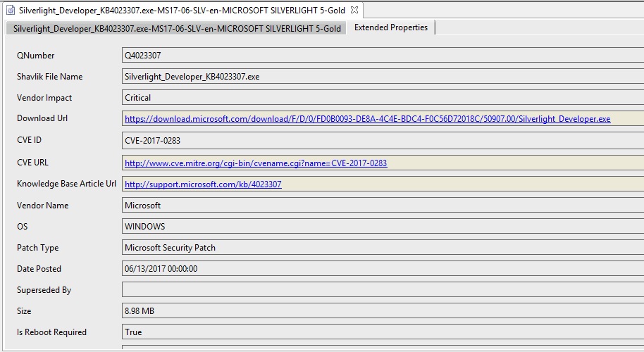Click the Vendor Impact label
644x352 pixels.
(44, 98)
